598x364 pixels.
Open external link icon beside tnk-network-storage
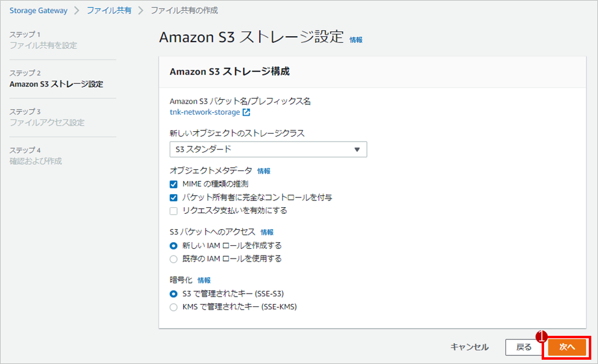246,112
